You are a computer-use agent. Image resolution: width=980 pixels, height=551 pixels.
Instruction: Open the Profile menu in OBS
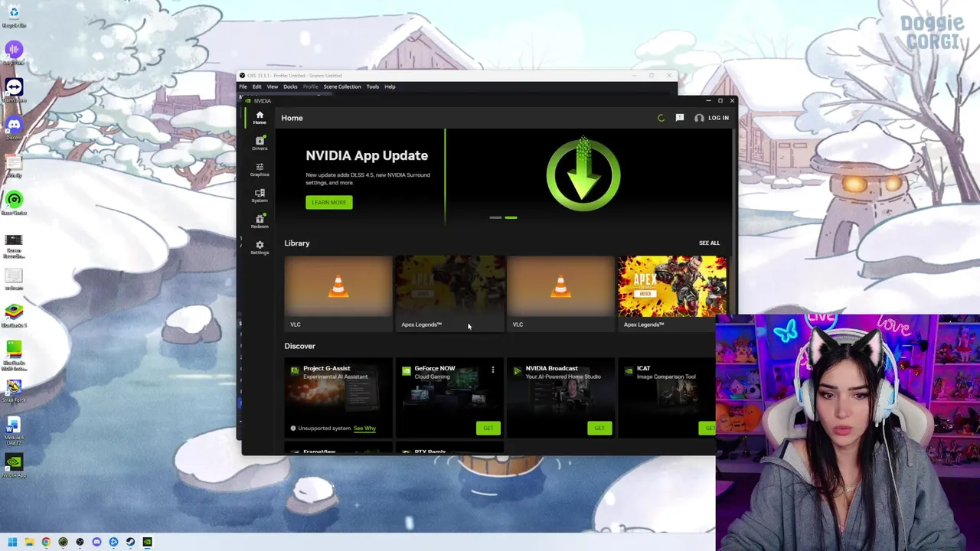[310, 86]
